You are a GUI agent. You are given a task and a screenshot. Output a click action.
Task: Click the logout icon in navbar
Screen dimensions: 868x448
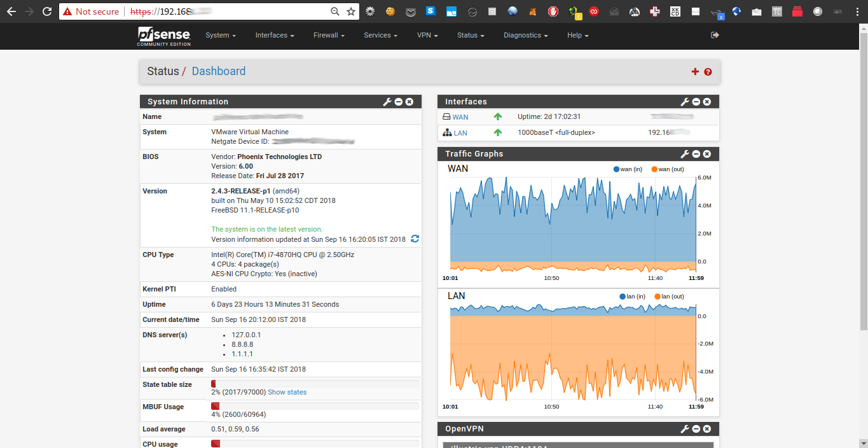[x=715, y=36]
